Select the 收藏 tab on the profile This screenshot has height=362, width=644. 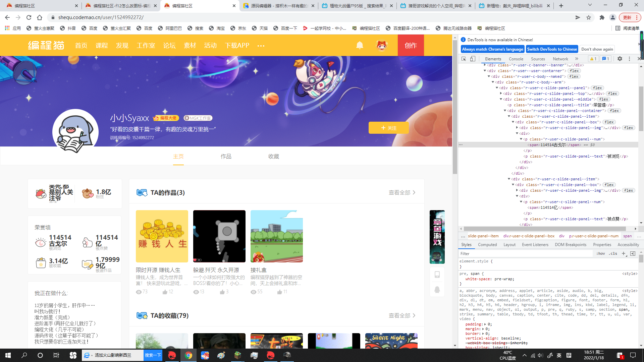[273, 157]
